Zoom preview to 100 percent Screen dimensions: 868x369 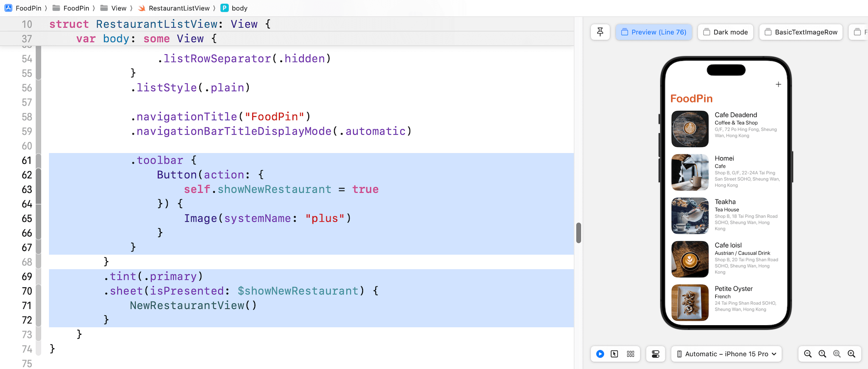tap(822, 354)
